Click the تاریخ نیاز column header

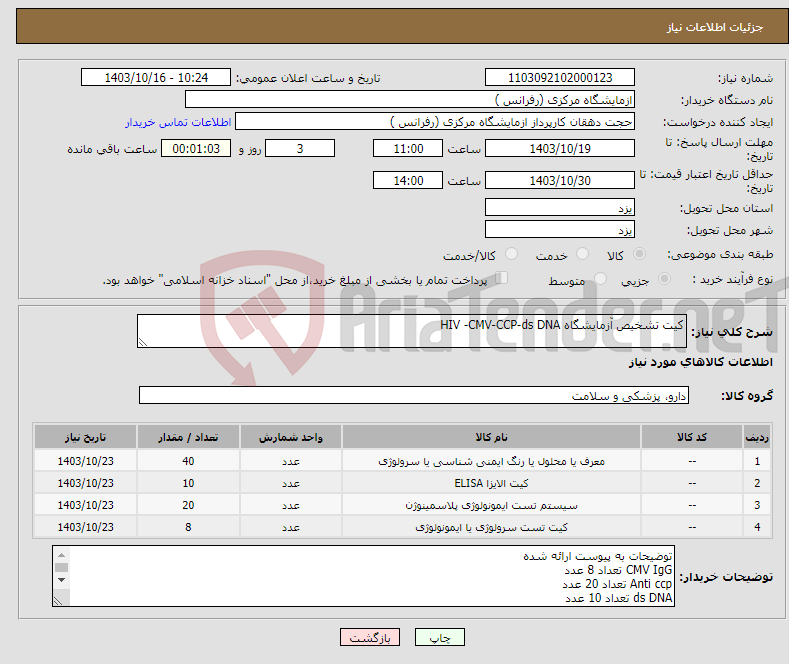[x=86, y=437]
